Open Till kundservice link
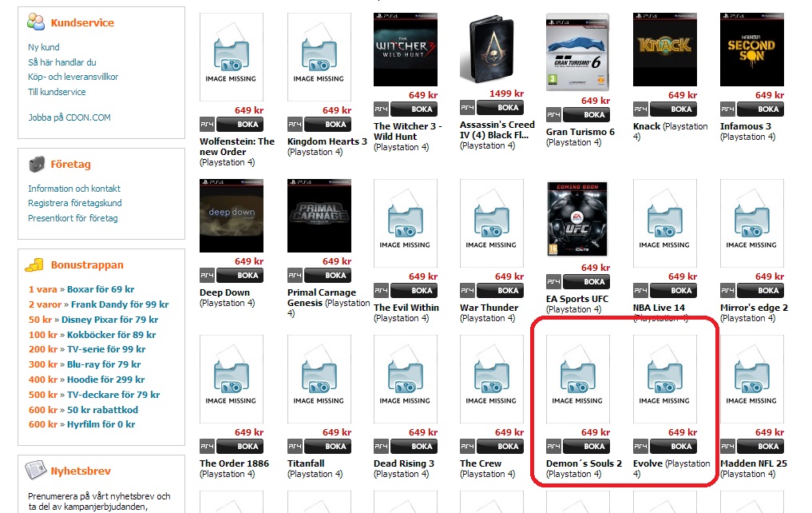812x513 pixels. coord(57,92)
